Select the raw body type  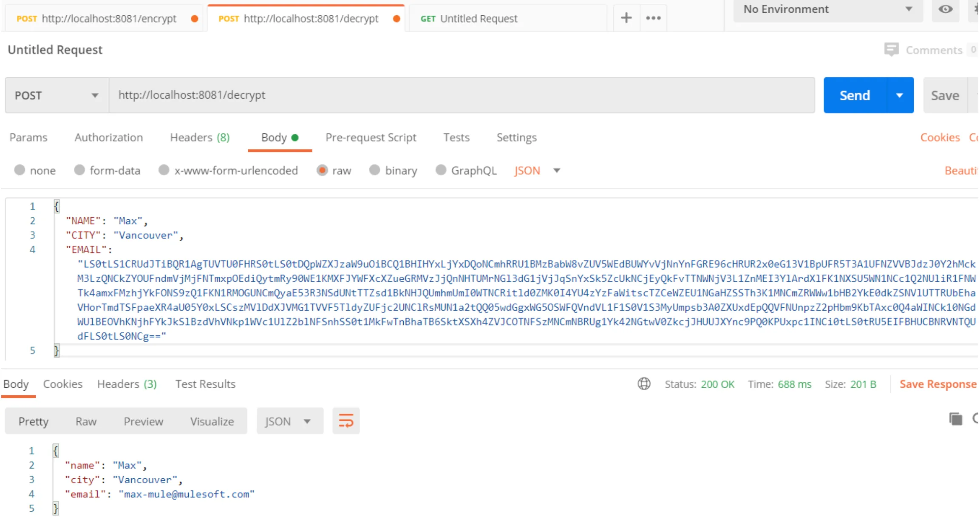322,170
